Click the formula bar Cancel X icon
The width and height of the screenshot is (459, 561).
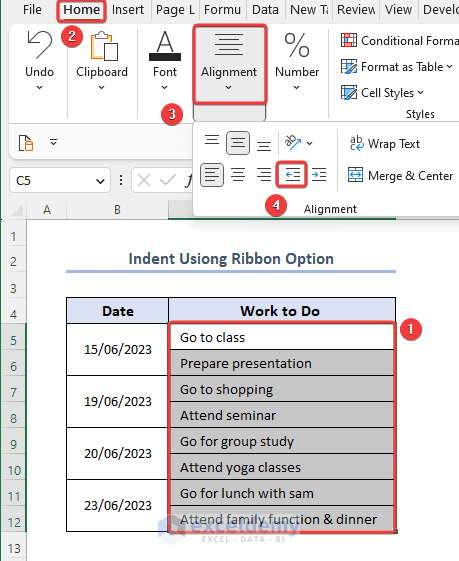click(x=144, y=180)
